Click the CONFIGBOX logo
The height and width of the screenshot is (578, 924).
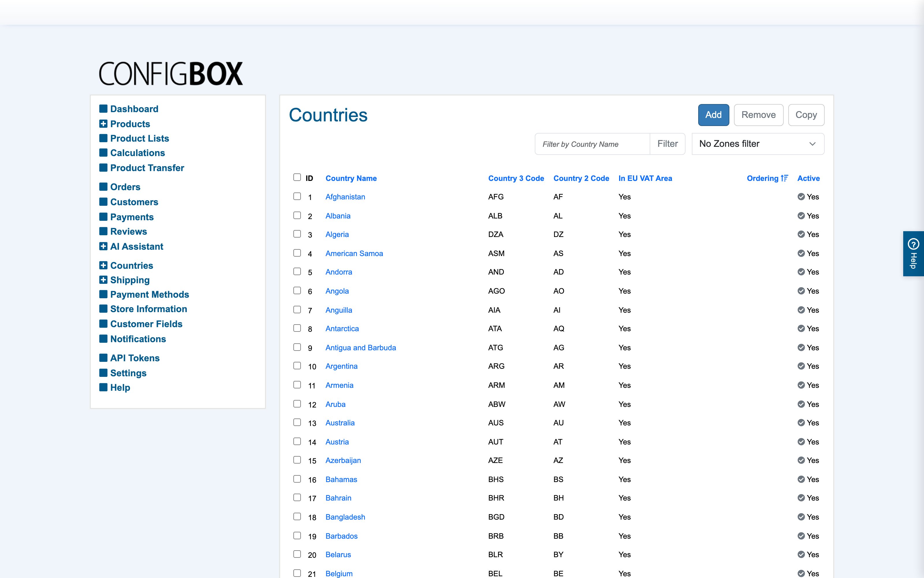[x=171, y=73]
